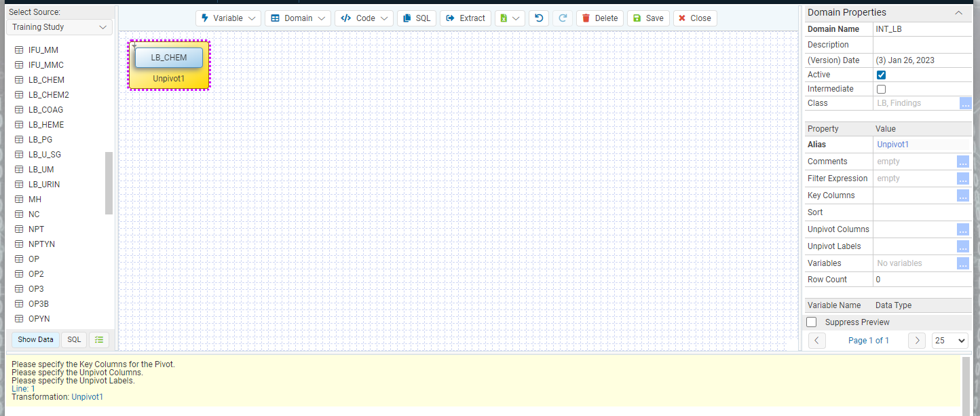This screenshot has height=416, width=980.
Task: Enable the Intermediate checkbox
Action: pyautogui.click(x=881, y=89)
